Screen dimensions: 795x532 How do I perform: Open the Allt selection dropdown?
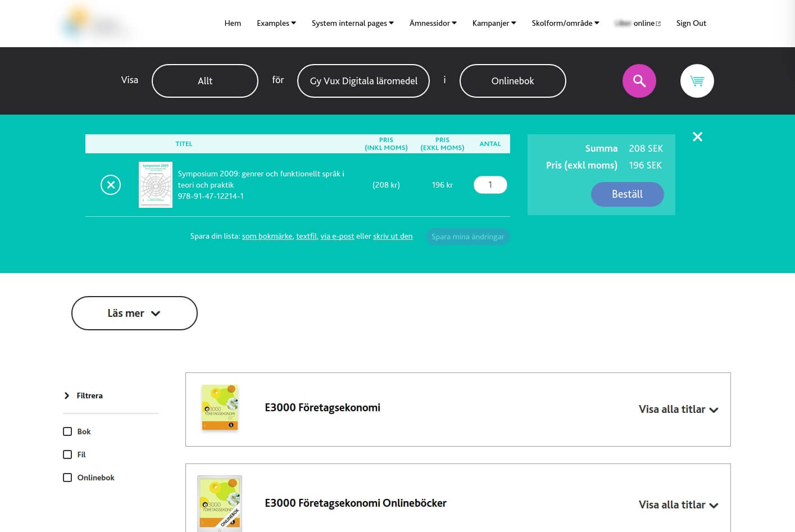pyautogui.click(x=205, y=81)
